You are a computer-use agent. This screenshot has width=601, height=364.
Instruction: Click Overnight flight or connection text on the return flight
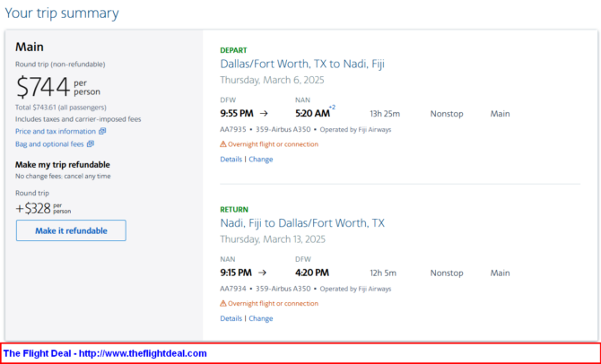point(273,303)
